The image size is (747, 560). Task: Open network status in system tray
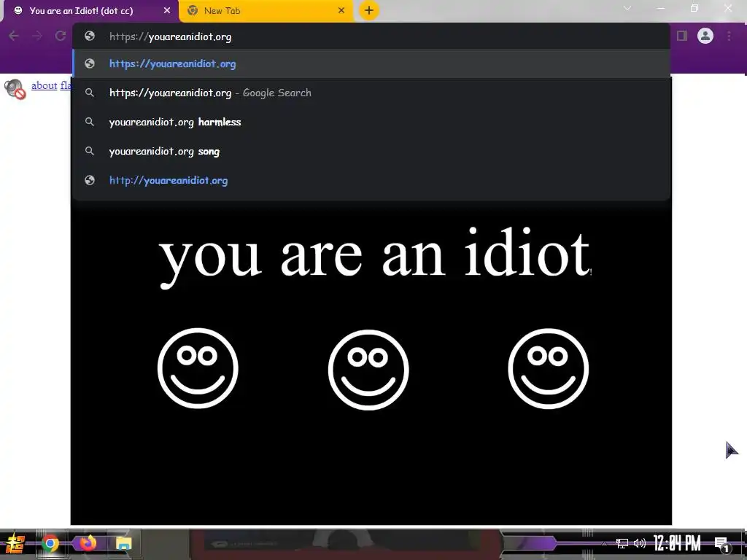[x=622, y=543]
